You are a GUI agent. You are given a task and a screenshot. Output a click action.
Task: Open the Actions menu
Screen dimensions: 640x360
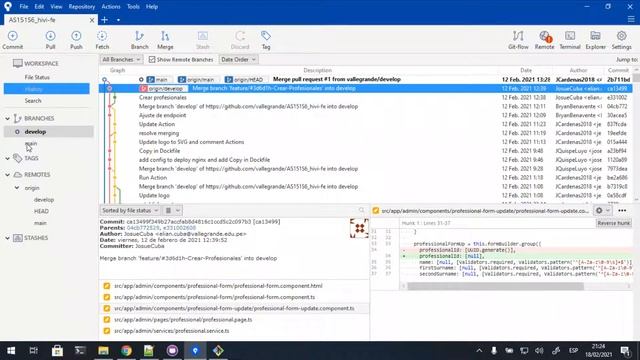point(111,7)
